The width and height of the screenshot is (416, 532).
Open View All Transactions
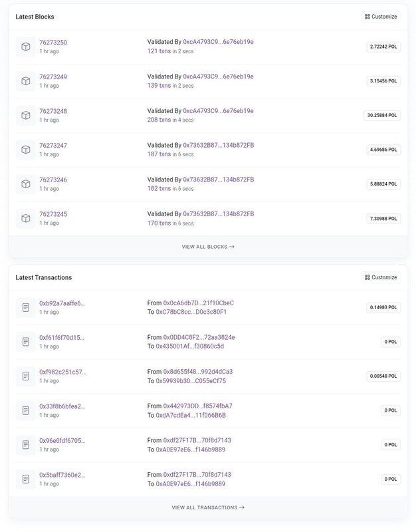tap(208, 507)
